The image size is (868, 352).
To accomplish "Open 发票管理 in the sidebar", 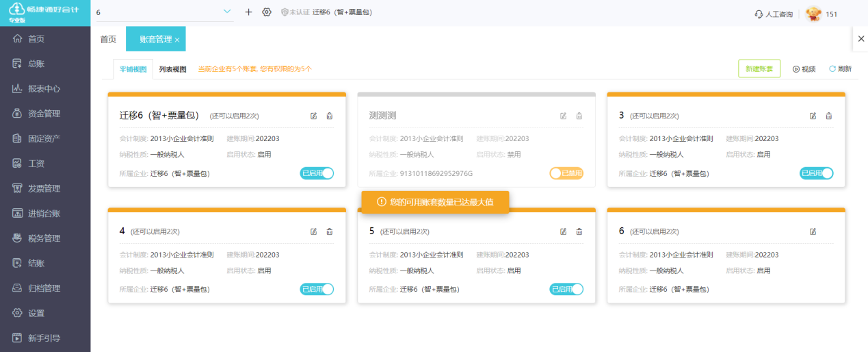I will pos(44,188).
